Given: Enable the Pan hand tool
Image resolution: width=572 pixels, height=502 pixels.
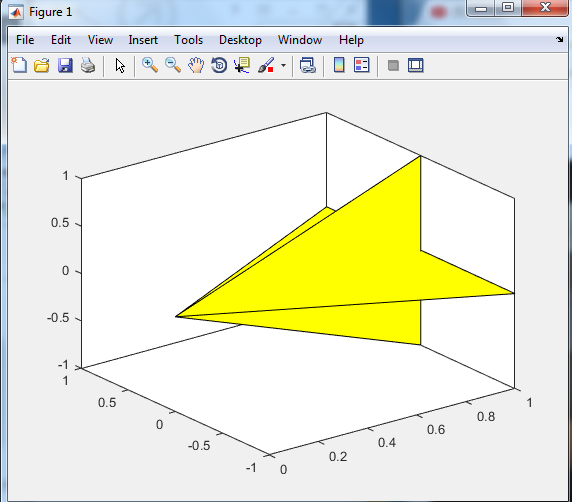Looking at the screenshot, I should [x=196, y=66].
